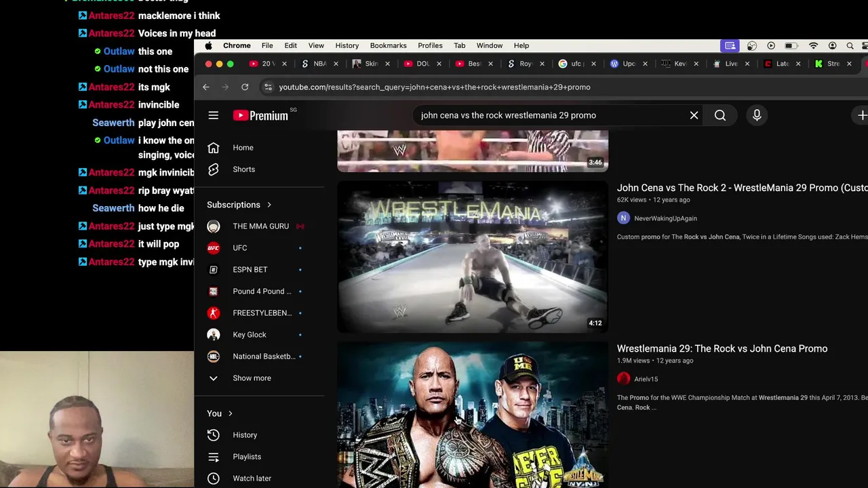Open the Profiles menu
This screenshot has width=868, height=488.
[430, 45]
